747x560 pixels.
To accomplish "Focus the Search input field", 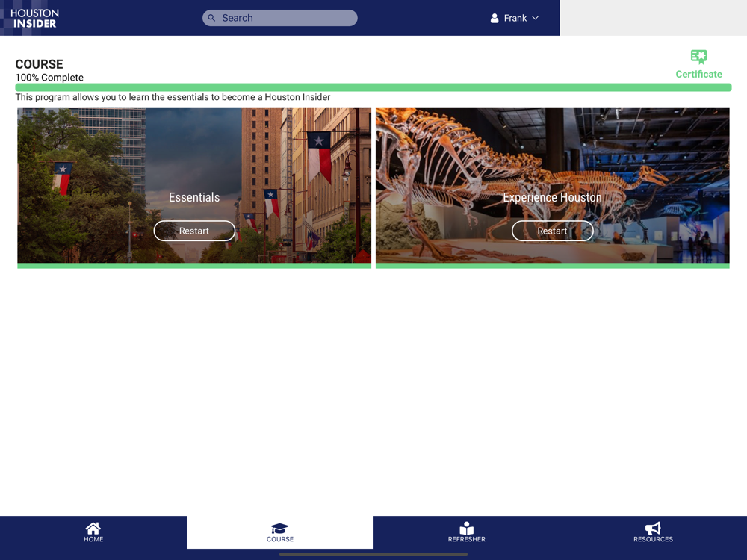I will 279,18.
